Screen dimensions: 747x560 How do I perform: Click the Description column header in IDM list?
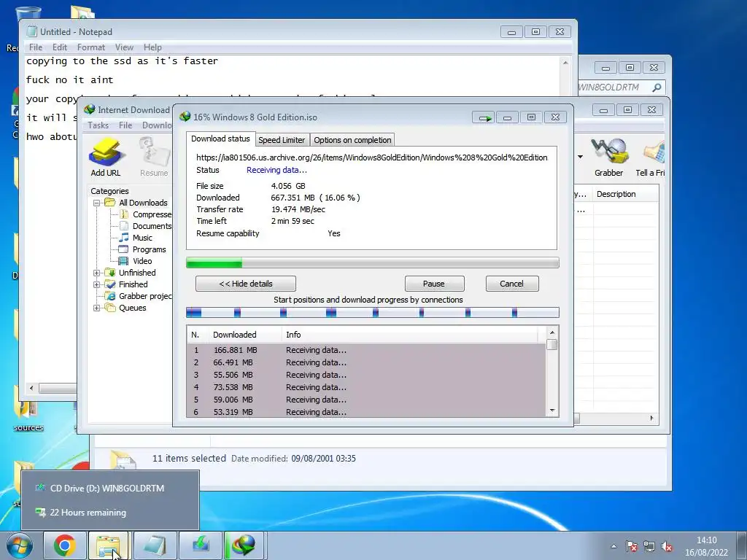[x=625, y=194]
